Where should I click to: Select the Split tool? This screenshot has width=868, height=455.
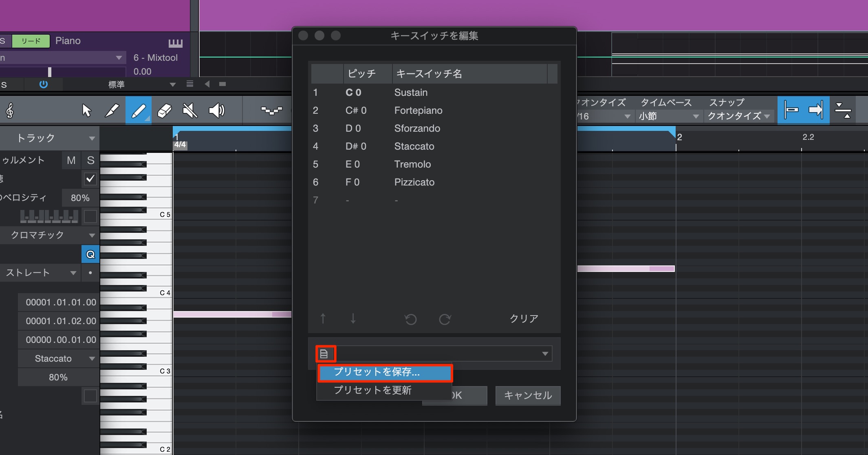(112, 110)
